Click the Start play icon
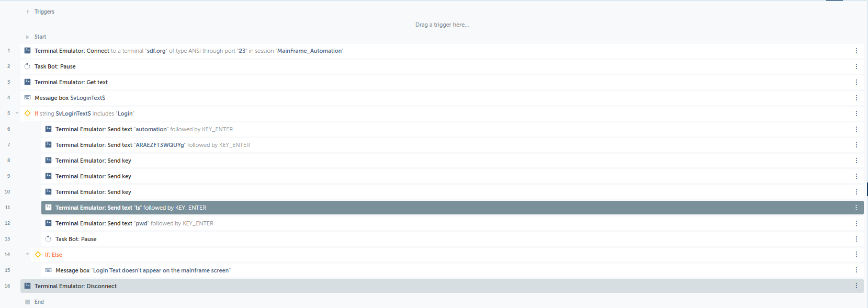Viewport: 868px width, 308px height. click(28, 37)
